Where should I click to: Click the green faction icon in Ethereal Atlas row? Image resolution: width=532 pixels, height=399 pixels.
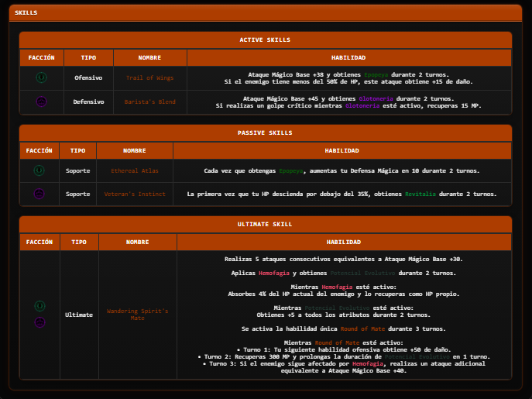[x=39, y=170]
